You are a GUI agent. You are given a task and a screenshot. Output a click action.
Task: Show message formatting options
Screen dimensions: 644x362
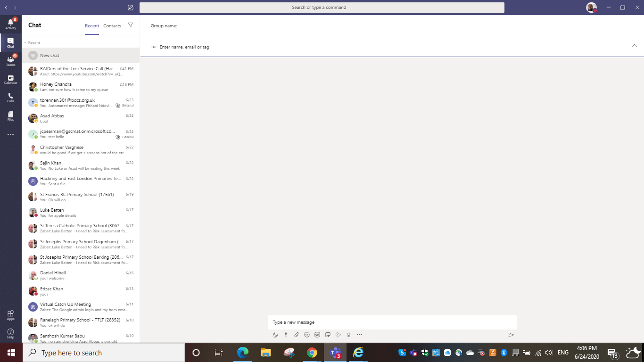(x=275, y=335)
